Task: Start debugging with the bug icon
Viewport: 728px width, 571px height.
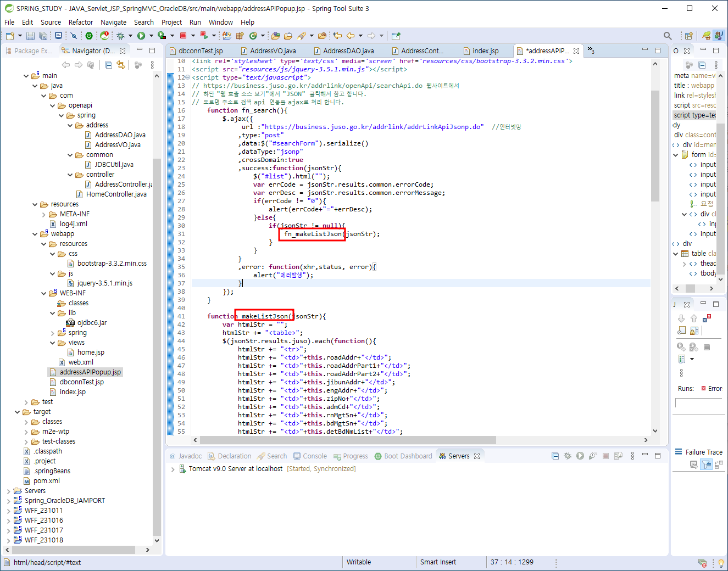Action: pos(120,36)
